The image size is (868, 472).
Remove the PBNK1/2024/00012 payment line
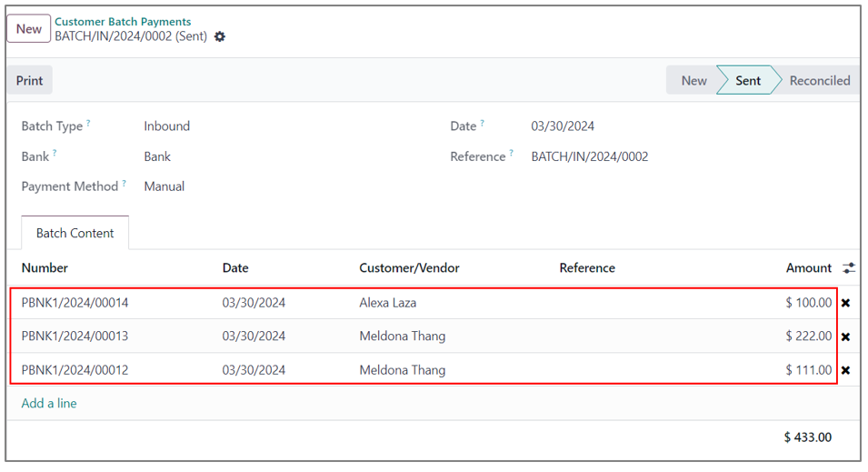tap(845, 370)
